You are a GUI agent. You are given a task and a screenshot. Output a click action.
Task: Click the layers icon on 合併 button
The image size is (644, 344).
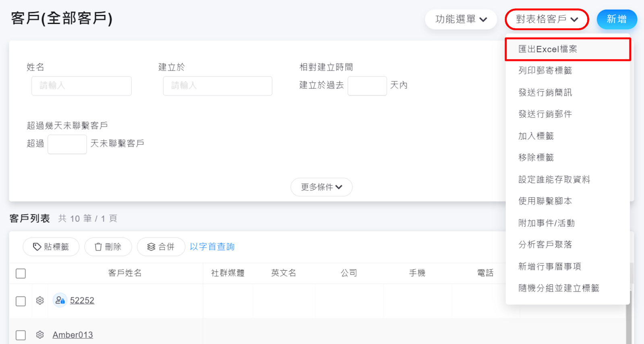coord(151,247)
